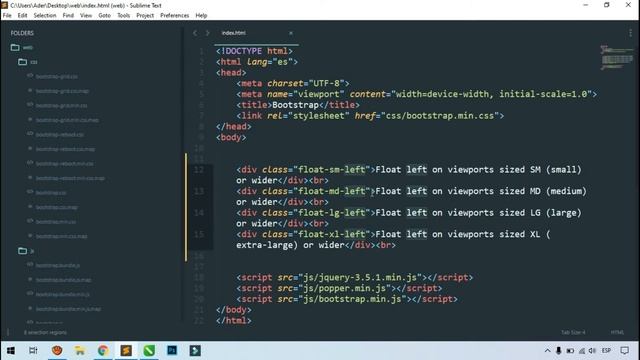
Task: Open bootstrap.min.css.map in the sidebar
Action: [61, 236]
